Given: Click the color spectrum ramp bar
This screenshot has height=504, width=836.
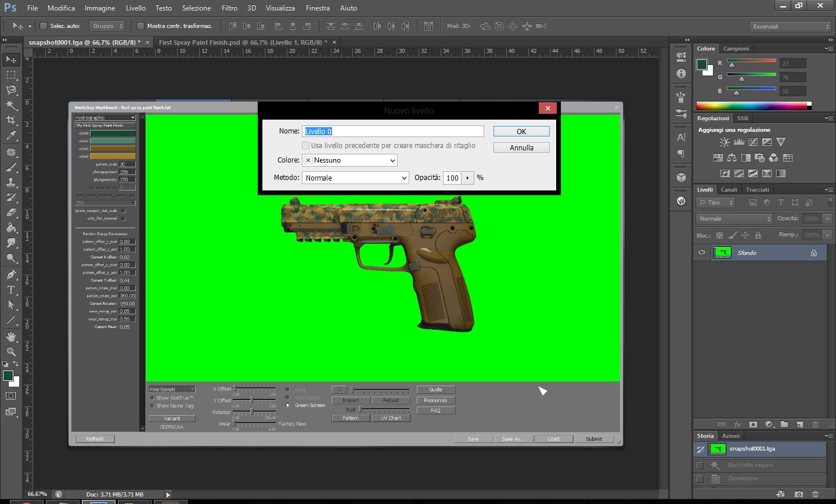Looking at the screenshot, I should coord(751,106).
